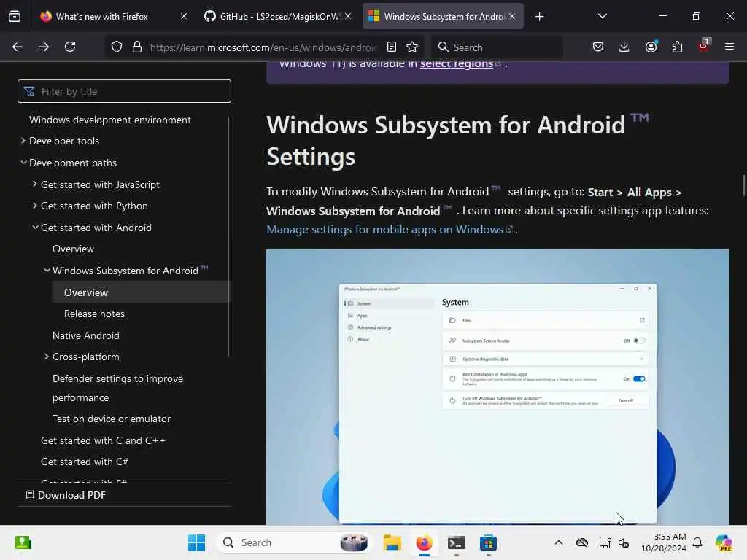
Task: Open OneDrive tray icon
Action: [581, 542]
